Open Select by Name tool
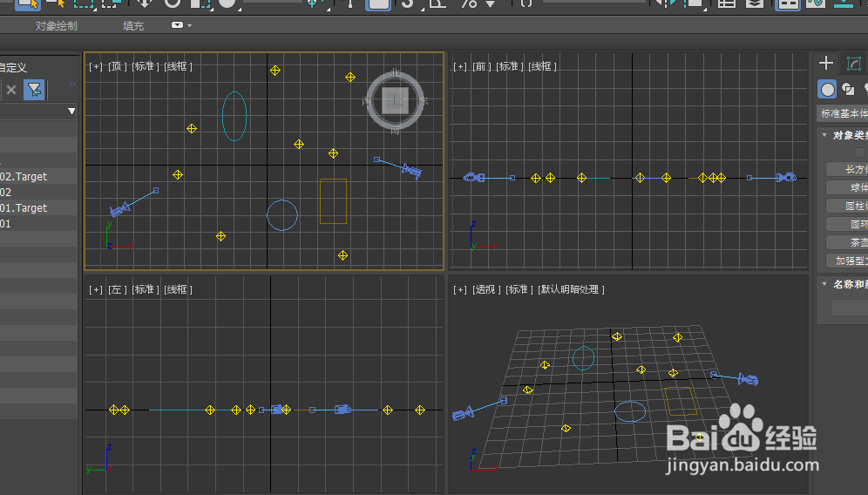This screenshot has width=868, height=495. tap(56, 3)
